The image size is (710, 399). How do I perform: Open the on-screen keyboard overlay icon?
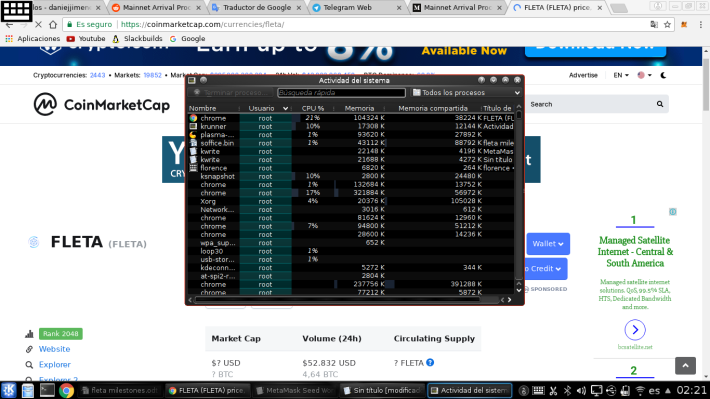[x=16, y=10]
